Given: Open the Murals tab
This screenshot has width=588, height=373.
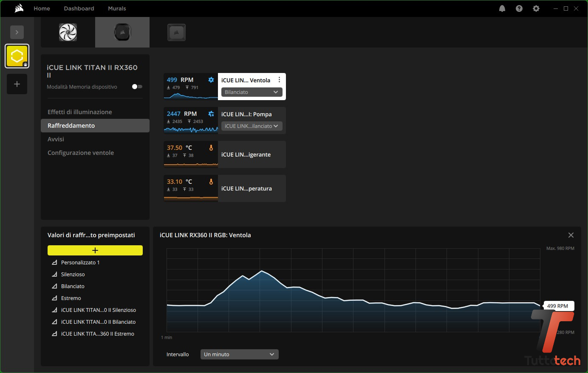Looking at the screenshot, I should point(117,8).
